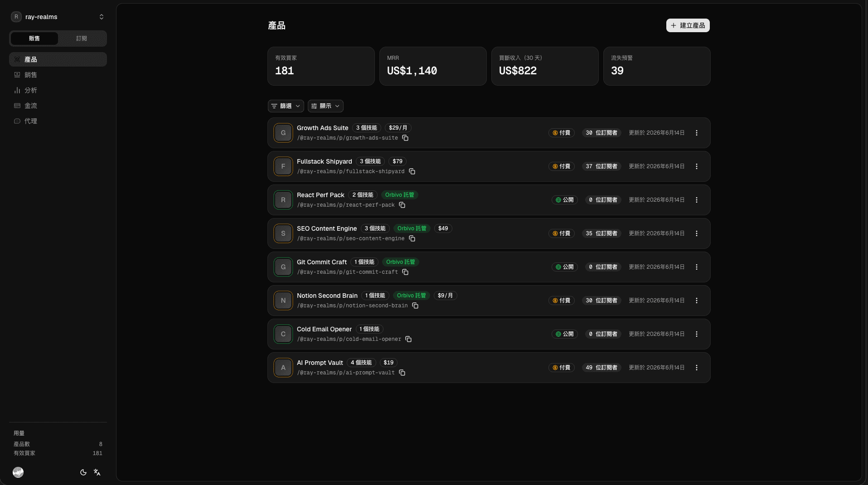Select 產品 in the sidebar
Image resolution: width=868 pixels, height=485 pixels.
pyautogui.click(x=58, y=59)
